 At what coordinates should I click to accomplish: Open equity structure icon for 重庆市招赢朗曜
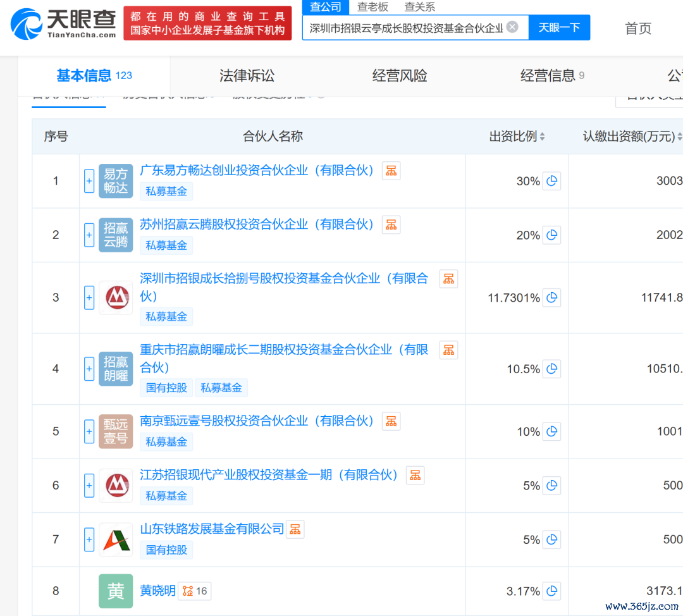(448, 350)
